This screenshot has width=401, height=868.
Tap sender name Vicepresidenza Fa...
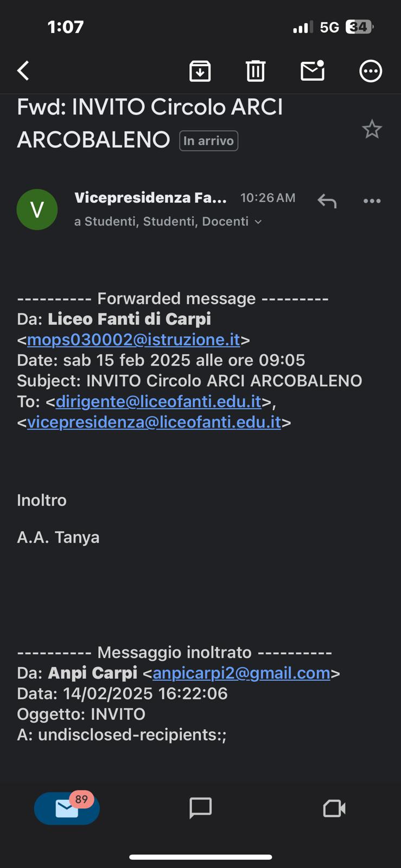coord(150,197)
